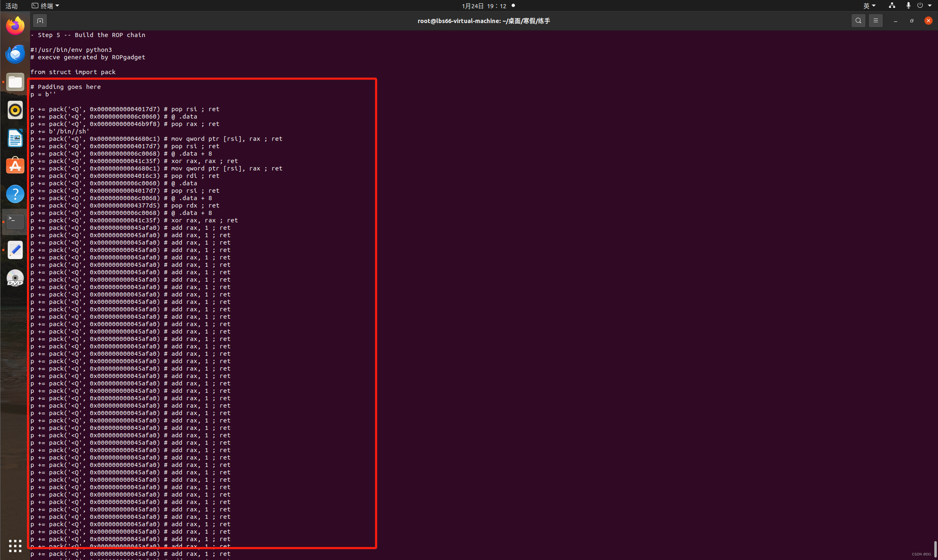Image resolution: width=938 pixels, height=560 pixels.
Task: Open terminal search with the magnifier icon
Action: pyautogui.click(x=858, y=21)
